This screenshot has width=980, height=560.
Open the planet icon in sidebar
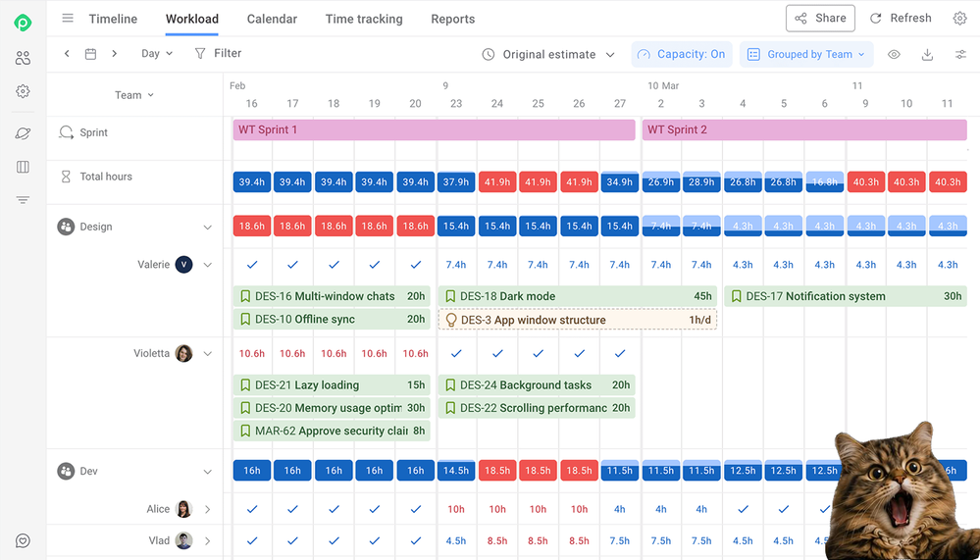click(x=24, y=133)
